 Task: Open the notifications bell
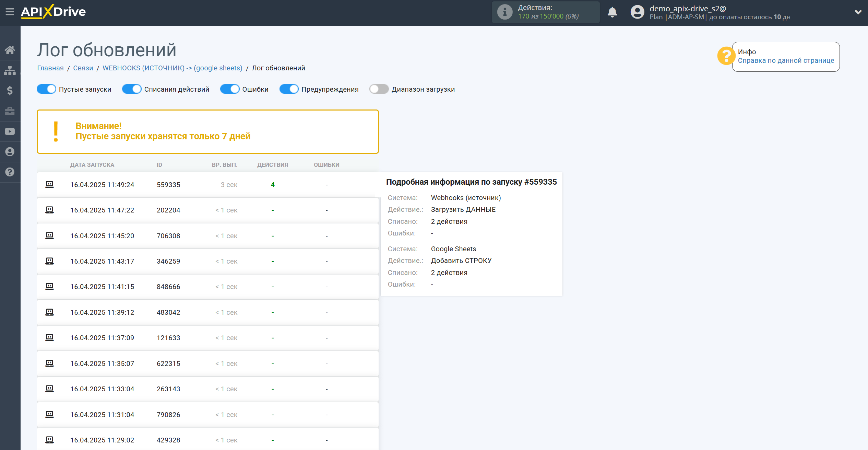612,12
